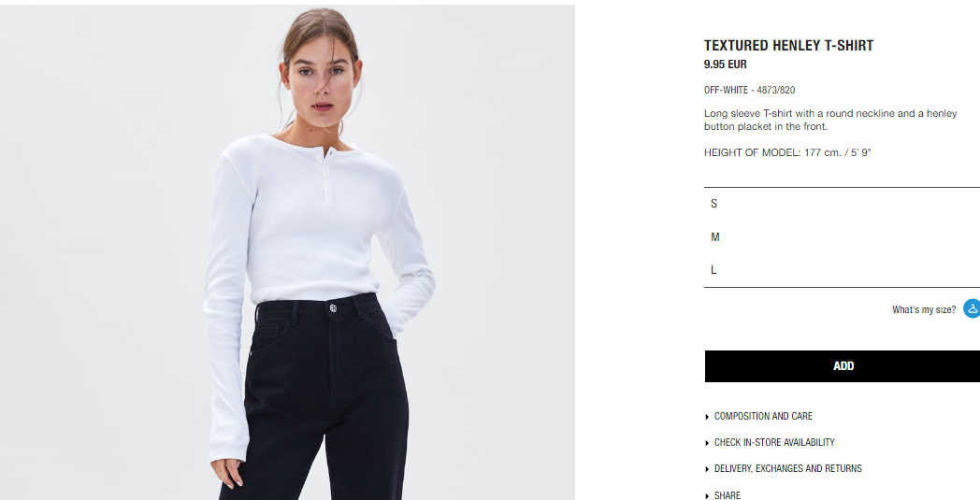This screenshot has height=500, width=980.
Task: Choose size M option
Action: 842,236
